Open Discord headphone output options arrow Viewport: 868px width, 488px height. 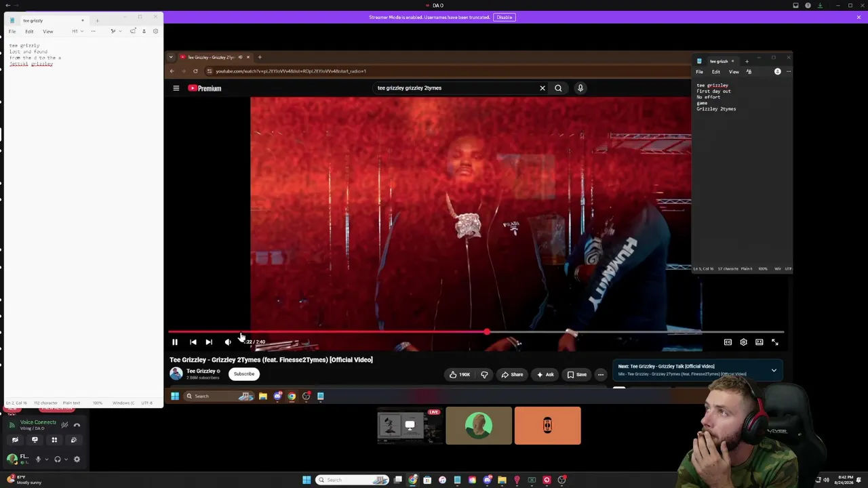click(x=66, y=459)
